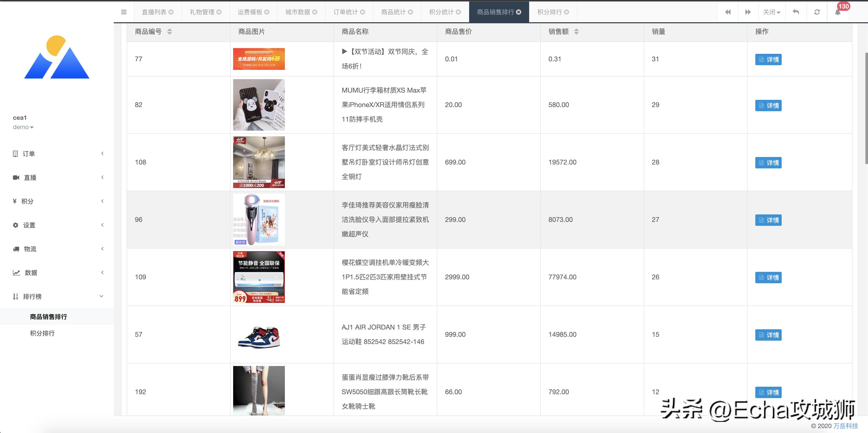Click the notification bell with 130 badge
Image resolution: width=868 pixels, height=433 pixels.
click(838, 12)
